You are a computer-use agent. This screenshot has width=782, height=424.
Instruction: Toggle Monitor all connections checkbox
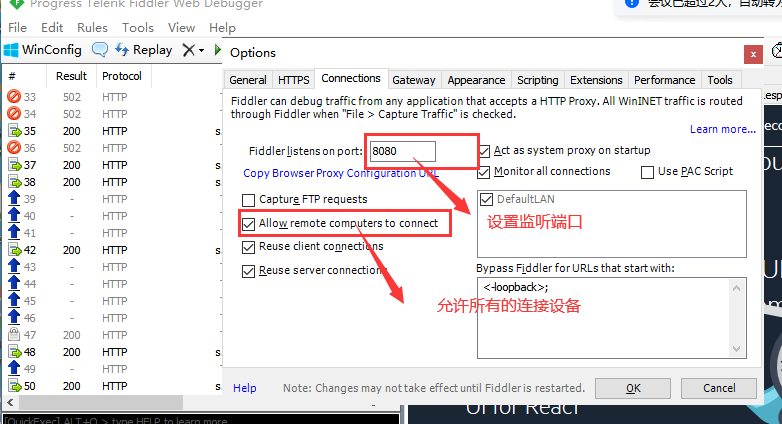point(484,172)
